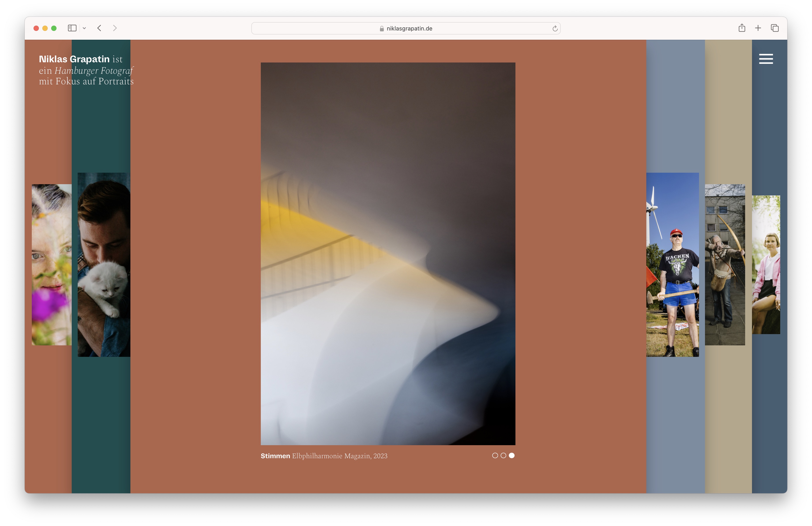Select the second carousel indicator dot
812x526 pixels.
(503, 455)
